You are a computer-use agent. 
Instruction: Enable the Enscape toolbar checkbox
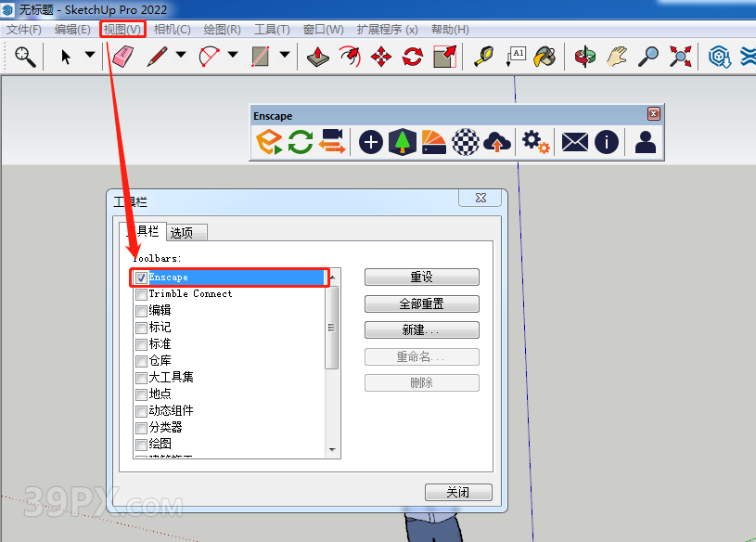(x=141, y=277)
